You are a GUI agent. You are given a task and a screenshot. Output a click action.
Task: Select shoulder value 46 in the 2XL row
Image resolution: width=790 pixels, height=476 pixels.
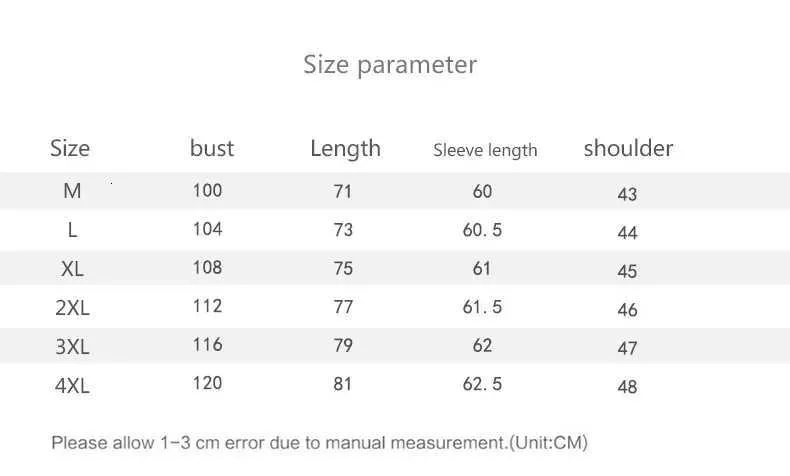tap(627, 310)
